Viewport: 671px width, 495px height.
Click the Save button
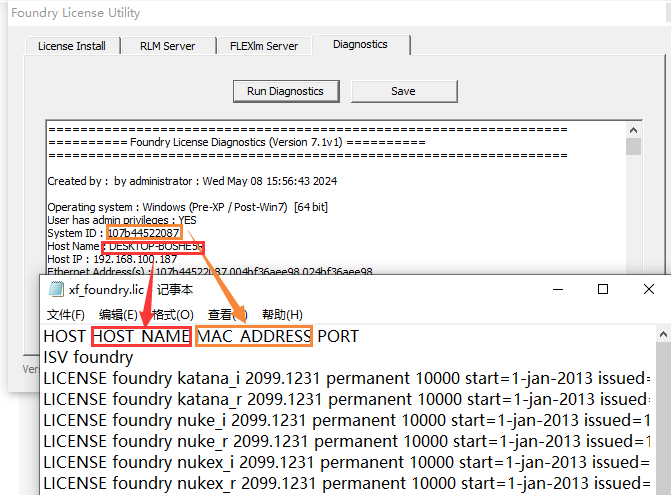pos(404,91)
